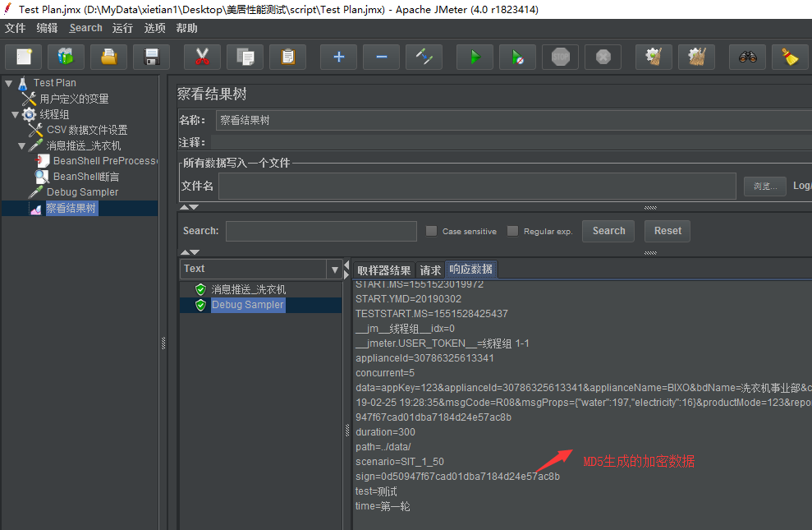Click the results pane split collapse arrow
Viewport: 812px width, 530px height.
[x=346, y=265]
